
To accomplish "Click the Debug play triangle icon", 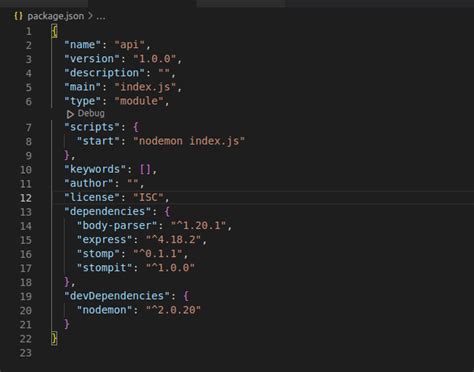I will tap(70, 114).
